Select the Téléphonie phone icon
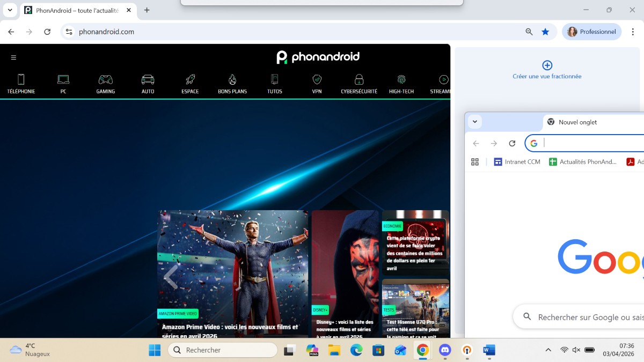Image resolution: width=644 pixels, height=362 pixels. point(21,79)
